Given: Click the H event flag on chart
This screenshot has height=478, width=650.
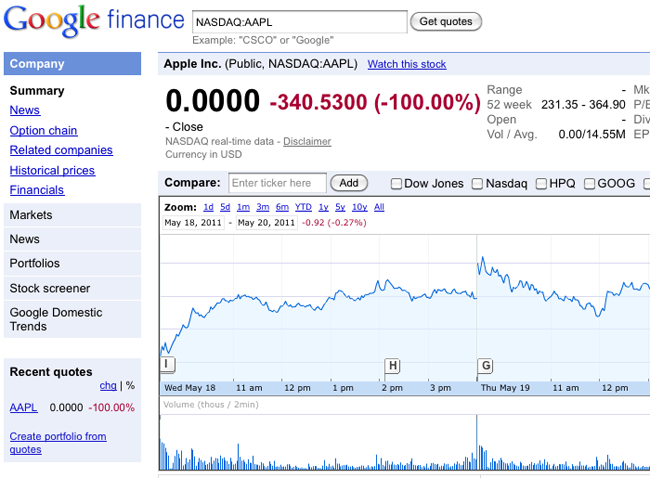Looking at the screenshot, I should click(x=393, y=365).
